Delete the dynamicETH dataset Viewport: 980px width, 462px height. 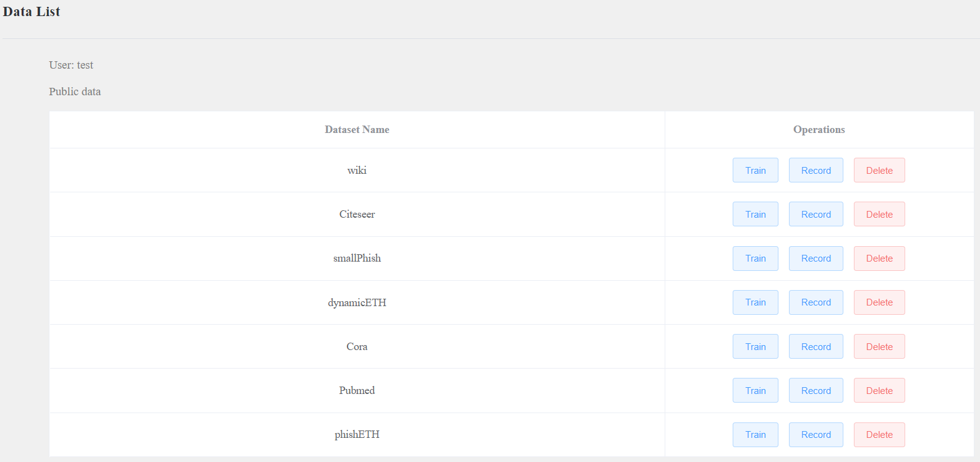[879, 302]
